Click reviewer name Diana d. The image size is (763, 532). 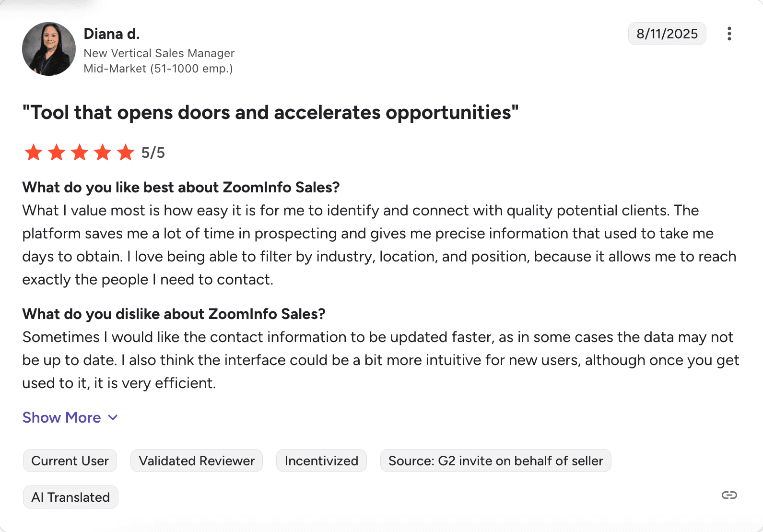click(x=112, y=34)
